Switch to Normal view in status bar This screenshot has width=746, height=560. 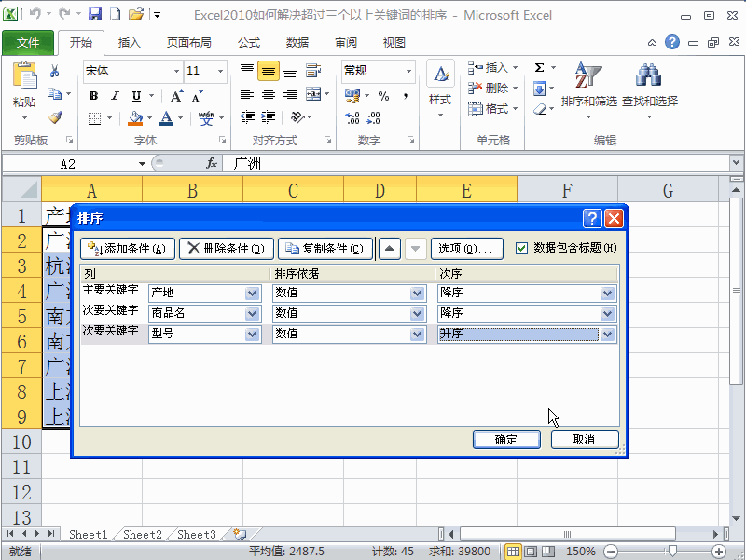[x=513, y=552]
